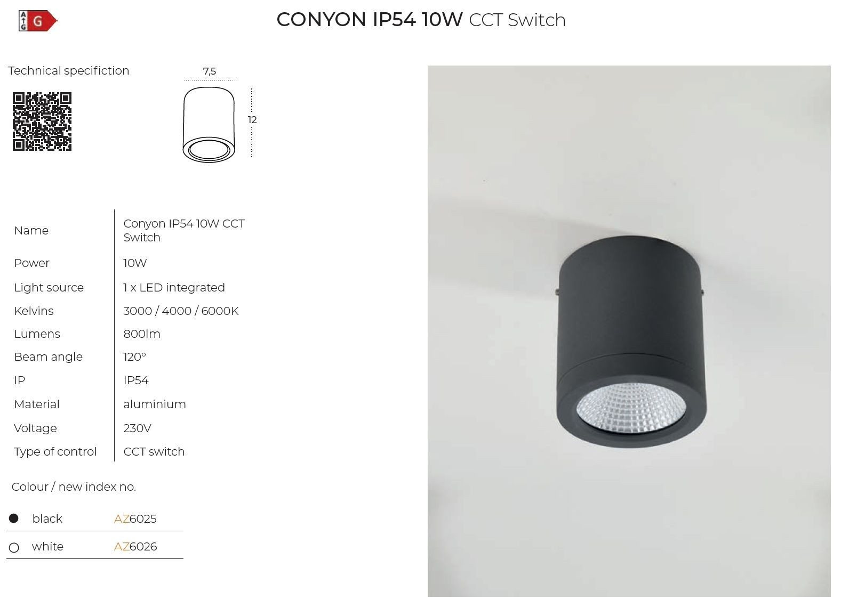Open the AZ6025 index number
The width and height of the screenshot is (841, 616).
tap(135, 518)
